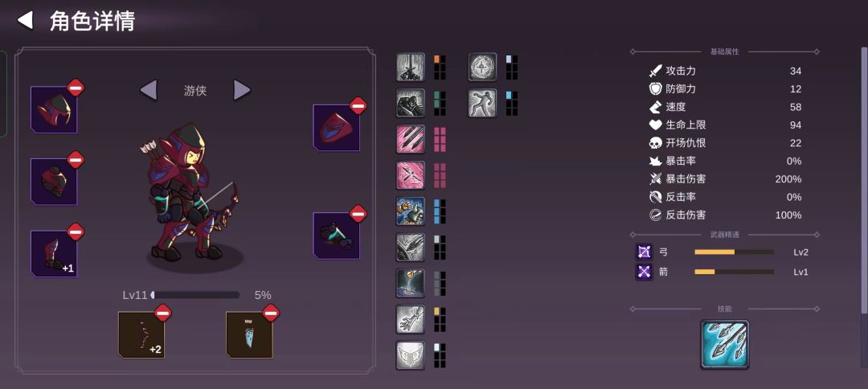This screenshot has height=389, width=868.
Task: Tap the 弓 weapon mastery entry
Action: (722, 252)
